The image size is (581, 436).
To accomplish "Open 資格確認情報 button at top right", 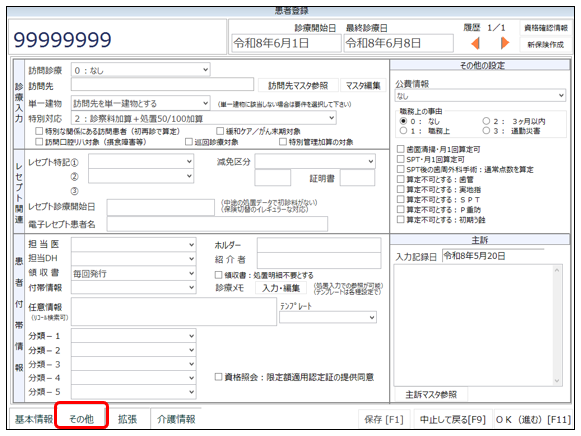I will 545,28.
